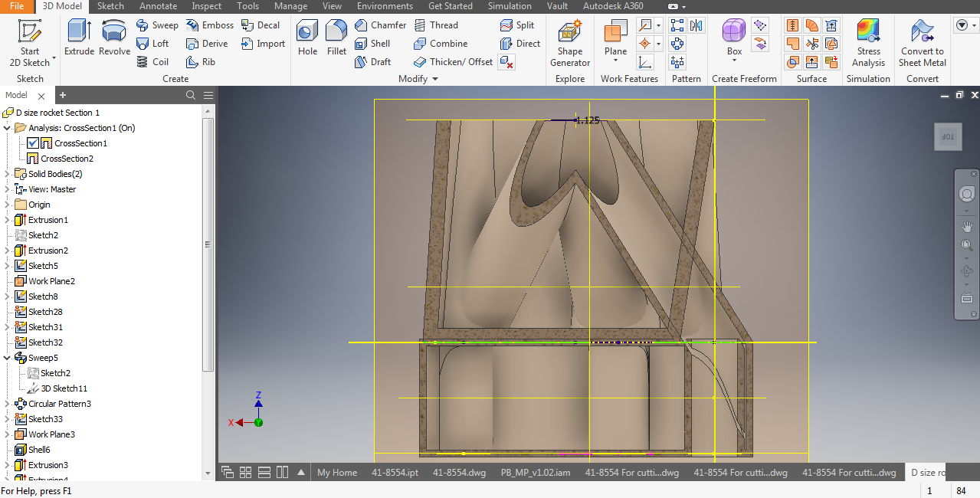Viewport: 980px width, 498px height.
Task: Select the Fillet tool
Action: click(336, 38)
